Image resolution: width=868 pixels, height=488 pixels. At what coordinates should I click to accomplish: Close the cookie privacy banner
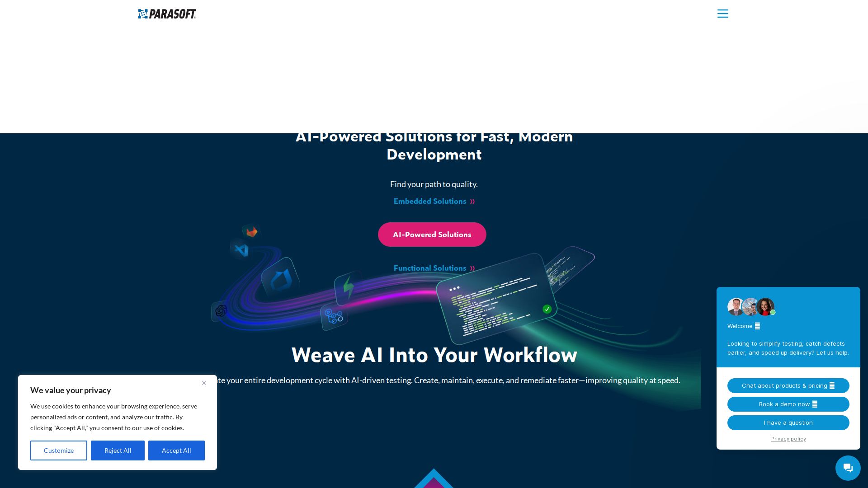tap(204, 383)
